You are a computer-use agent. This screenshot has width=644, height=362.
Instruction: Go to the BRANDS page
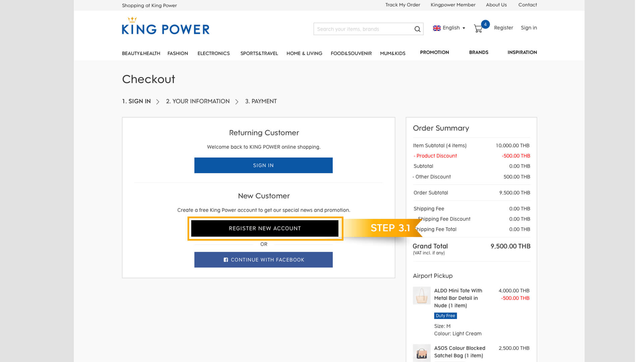click(479, 52)
